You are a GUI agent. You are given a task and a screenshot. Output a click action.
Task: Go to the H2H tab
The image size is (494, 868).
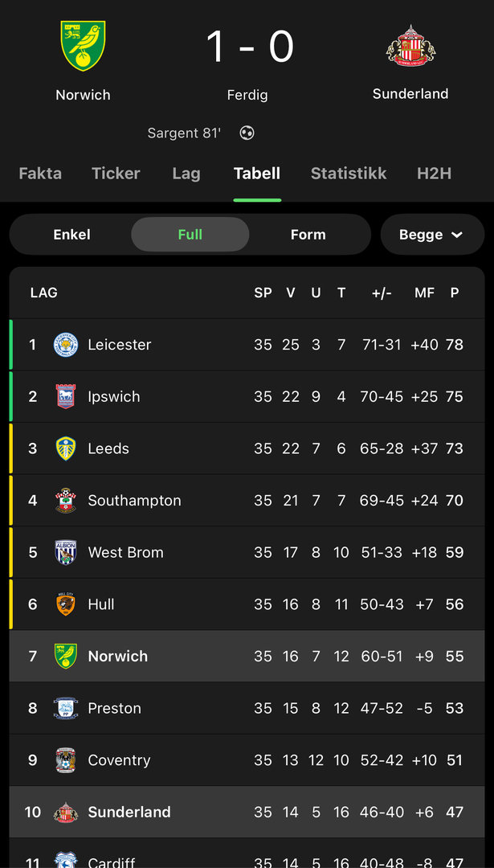tap(434, 174)
